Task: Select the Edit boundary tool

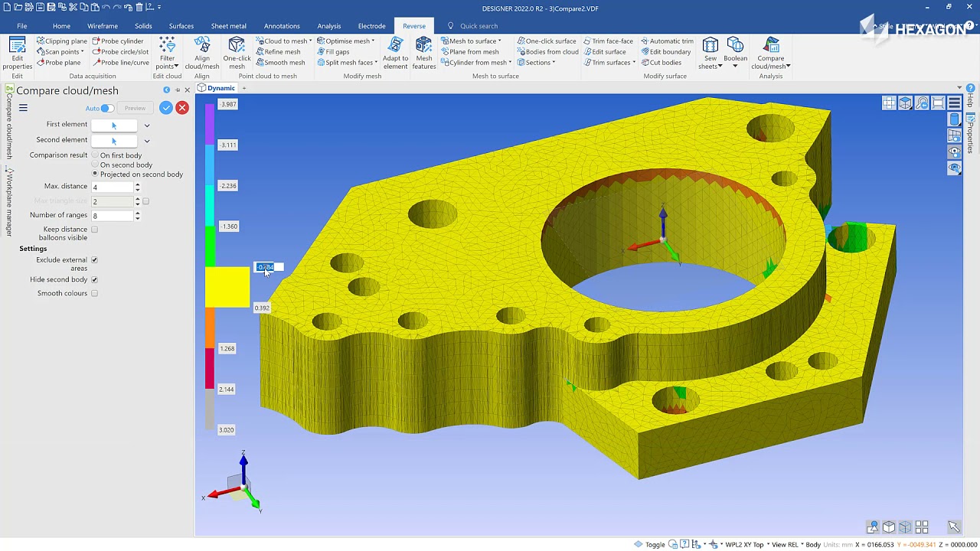Action: coord(665,52)
